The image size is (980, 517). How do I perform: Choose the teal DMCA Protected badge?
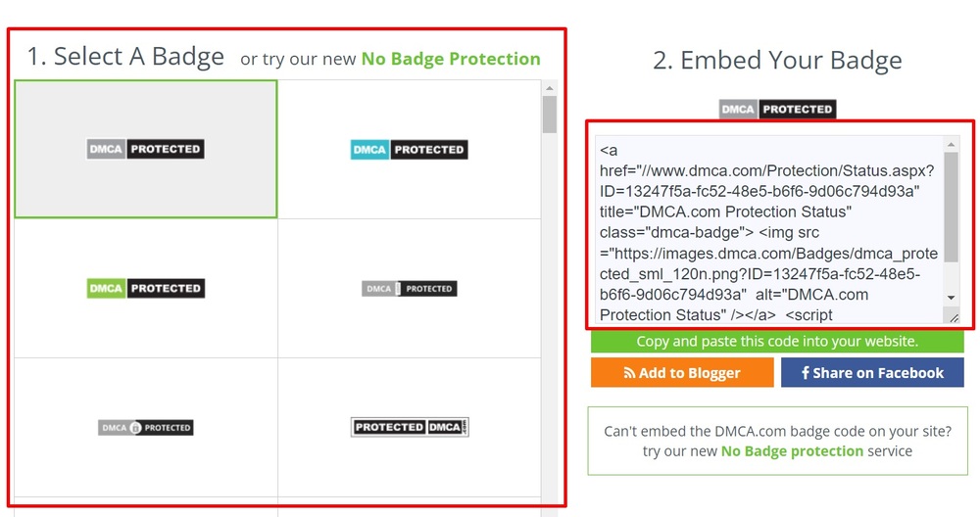point(410,150)
